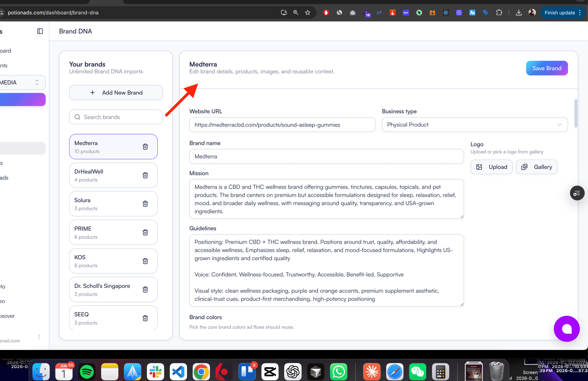Click into the Website URL field
This screenshot has height=381, width=588.
pos(282,125)
